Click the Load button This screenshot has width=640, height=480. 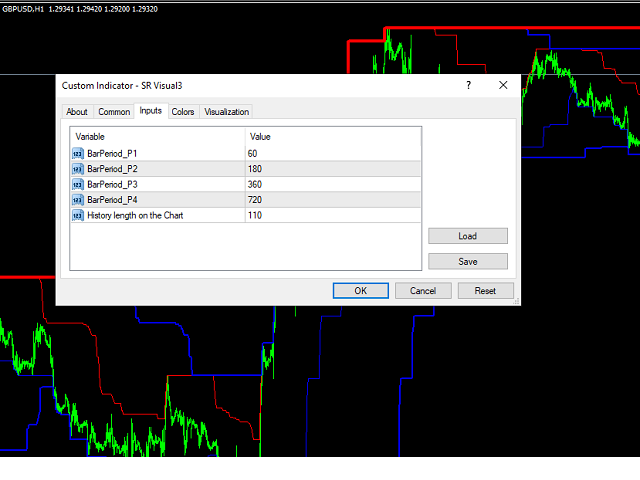pyautogui.click(x=468, y=236)
